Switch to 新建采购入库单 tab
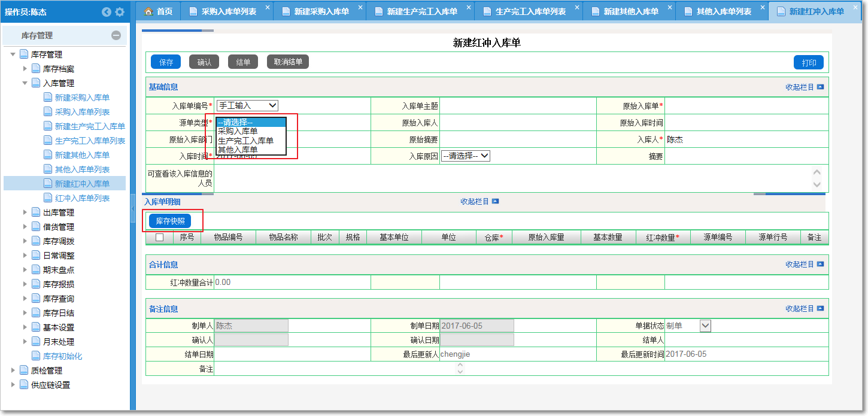Viewport: 868px width, 416px height. coord(321,11)
